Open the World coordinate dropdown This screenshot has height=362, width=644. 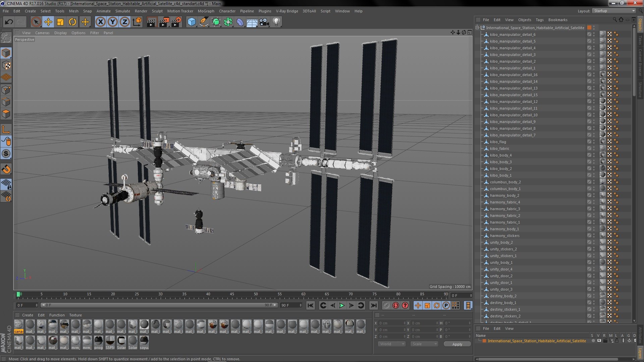[392, 344]
